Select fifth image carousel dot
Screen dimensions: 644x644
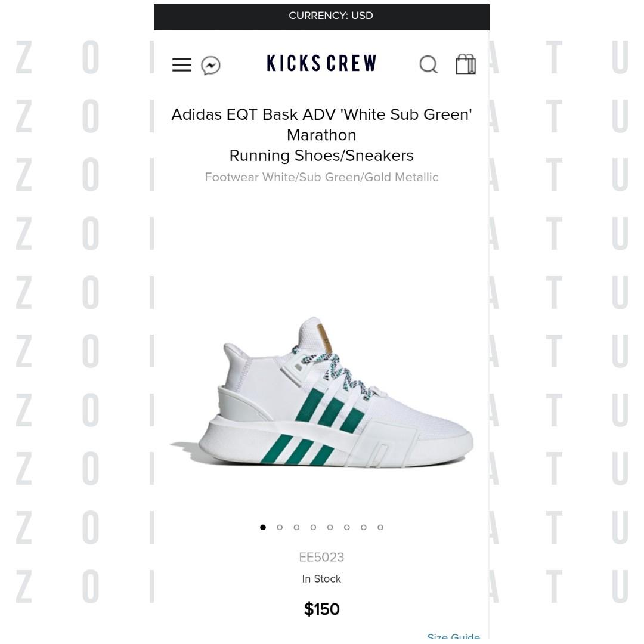[x=330, y=527]
